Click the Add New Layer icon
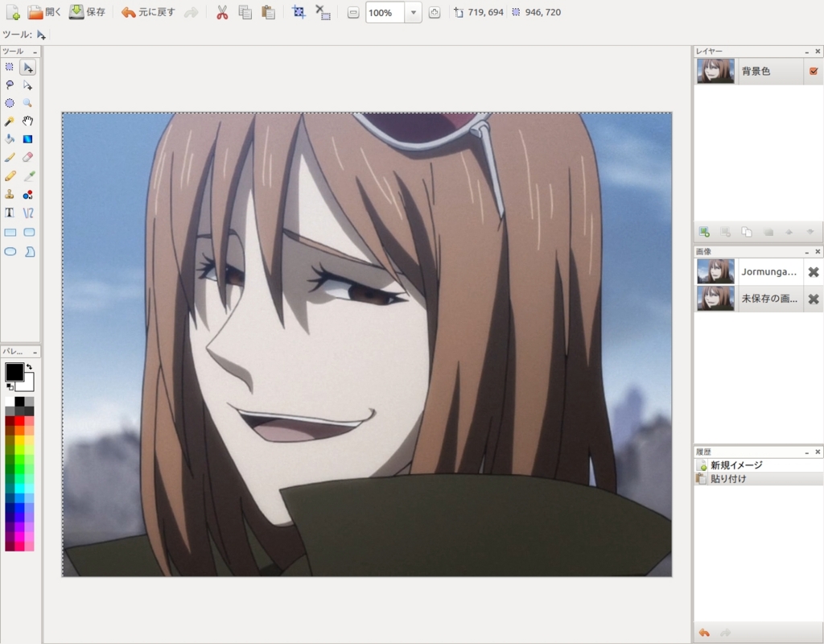This screenshot has height=644, width=824. click(704, 232)
